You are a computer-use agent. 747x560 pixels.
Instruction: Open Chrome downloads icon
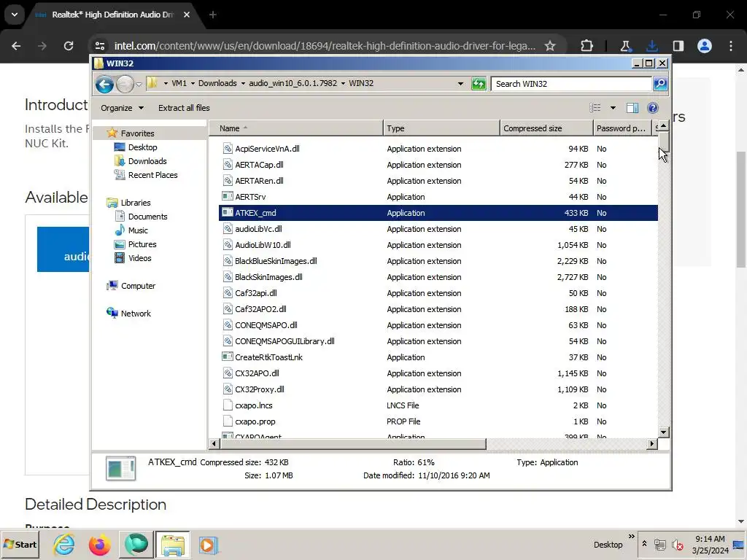(652, 46)
